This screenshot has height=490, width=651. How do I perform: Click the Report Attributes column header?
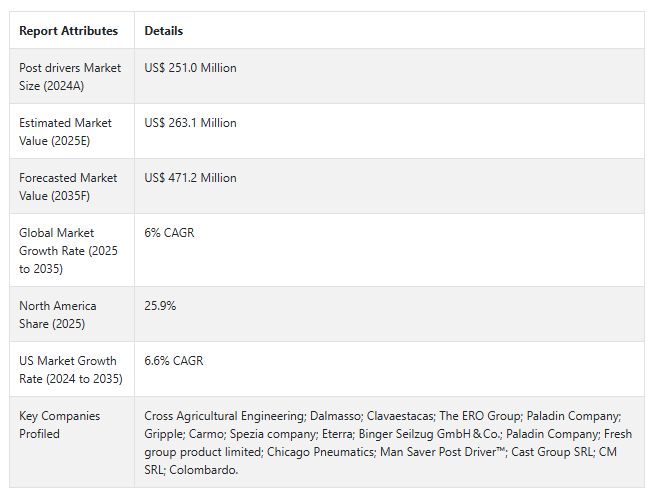[x=69, y=31]
